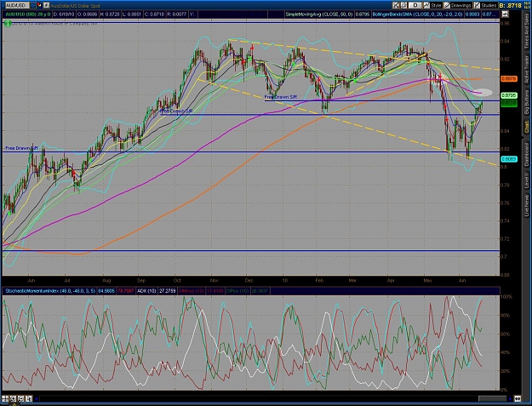This screenshot has width=532, height=406.
Task: Open the D daily timeframe selector
Action: point(415,5)
